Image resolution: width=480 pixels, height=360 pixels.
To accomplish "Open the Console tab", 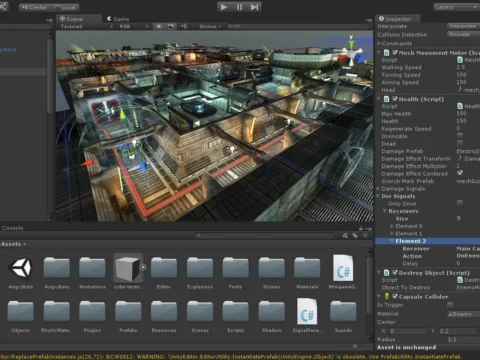I will 13,228.
